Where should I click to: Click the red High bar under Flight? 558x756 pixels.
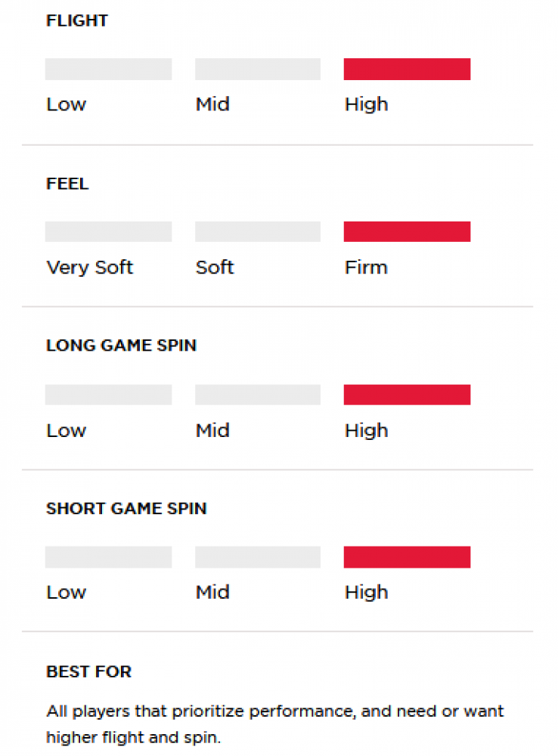(407, 69)
